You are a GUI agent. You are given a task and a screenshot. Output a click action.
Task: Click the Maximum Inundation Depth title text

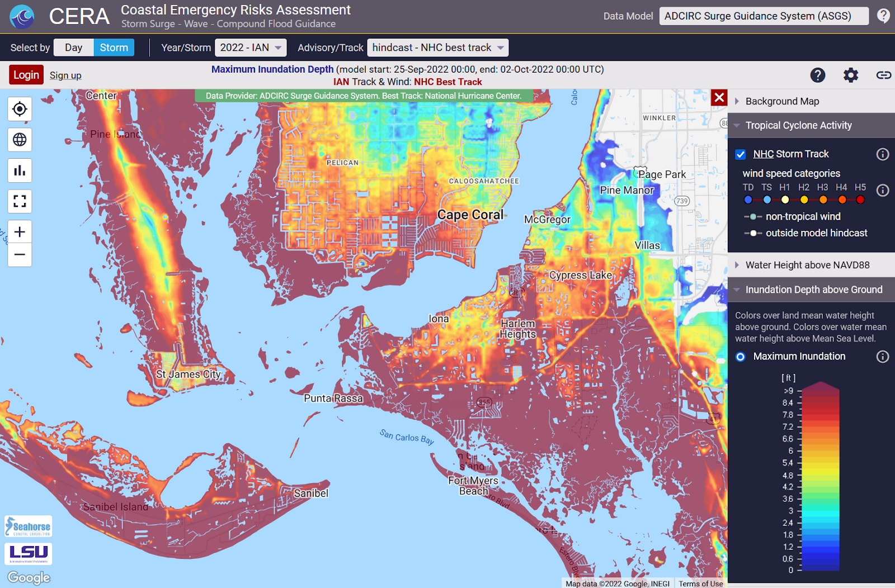[x=272, y=69]
